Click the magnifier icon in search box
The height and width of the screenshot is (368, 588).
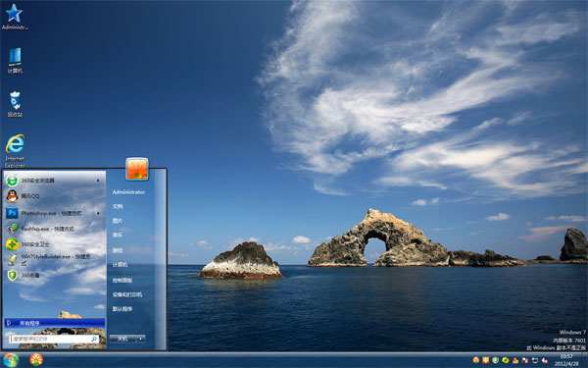[94, 339]
